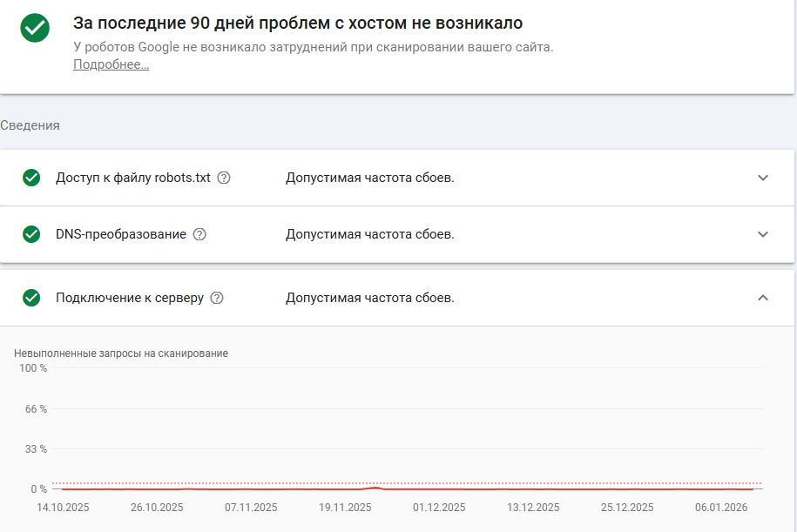Collapse the Подключение к серверу section chevron
Screen dimensions: 797x532
pos(763,298)
